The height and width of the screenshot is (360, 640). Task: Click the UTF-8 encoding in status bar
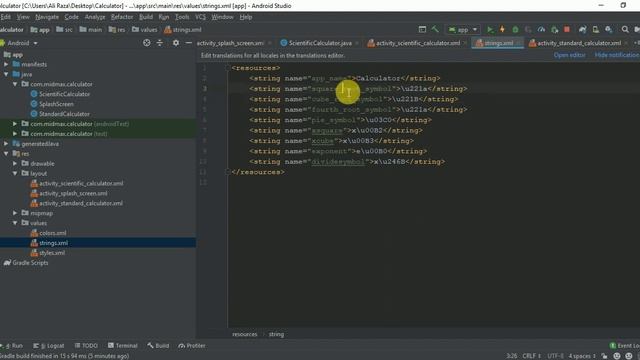tap(555, 356)
